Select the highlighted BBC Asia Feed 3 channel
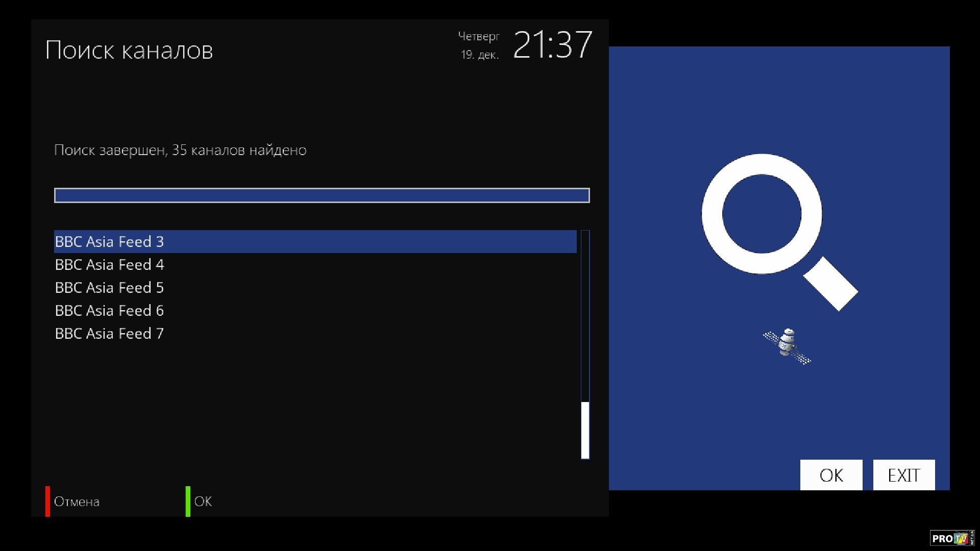Image resolution: width=980 pixels, height=551 pixels. coord(315,241)
